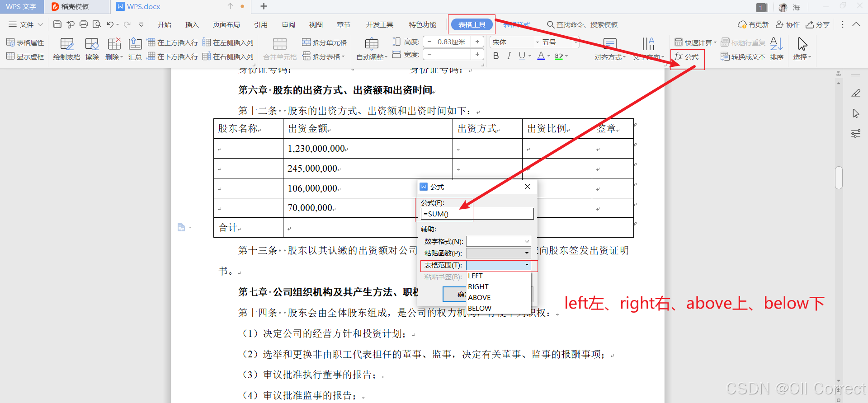Click the Print icon
The image size is (868, 403).
[x=84, y=24]
